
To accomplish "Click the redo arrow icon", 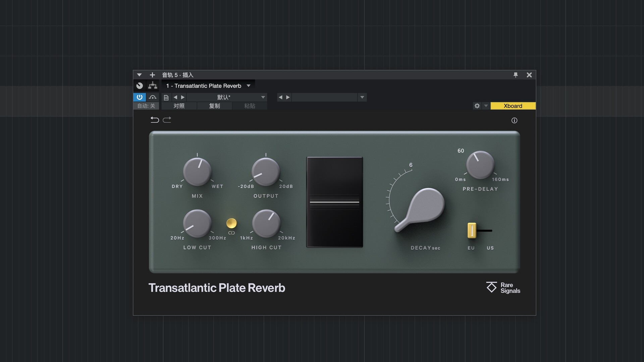I will coord(167,120).
